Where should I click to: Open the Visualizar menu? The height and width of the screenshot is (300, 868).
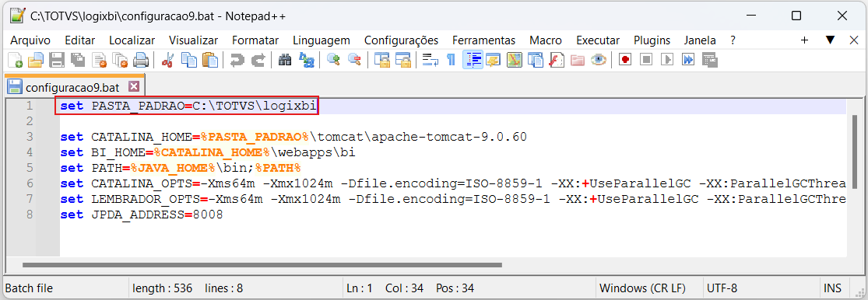(193, 40)
